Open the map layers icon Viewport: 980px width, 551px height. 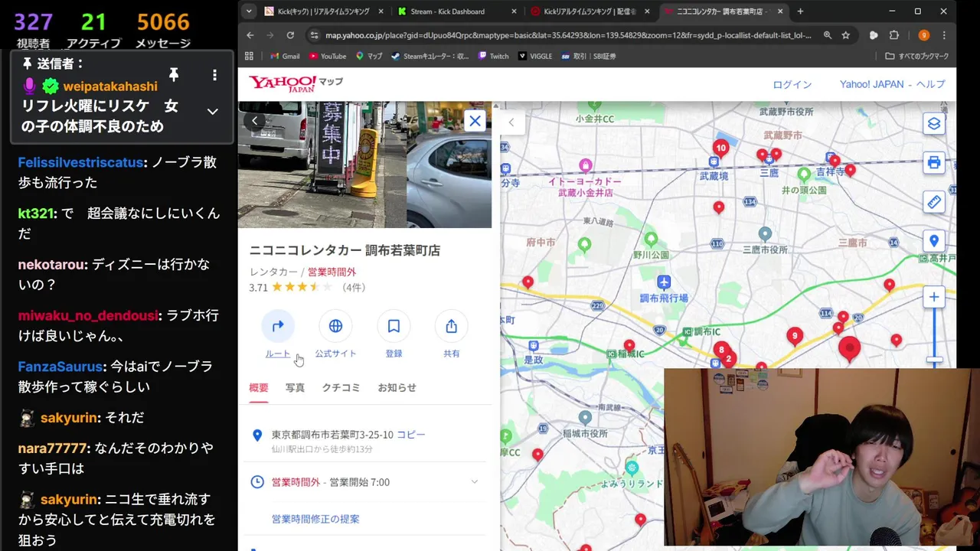pos(933,123)
